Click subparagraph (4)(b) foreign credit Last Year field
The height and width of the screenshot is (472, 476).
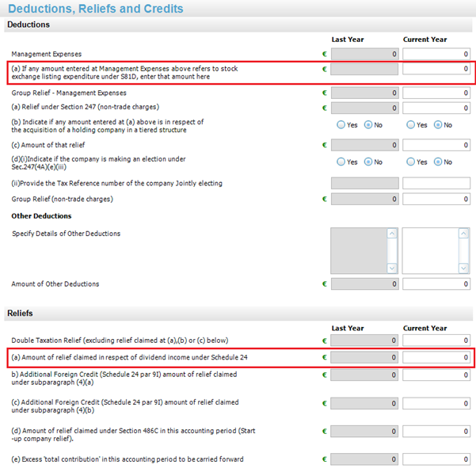click(364, 403)
